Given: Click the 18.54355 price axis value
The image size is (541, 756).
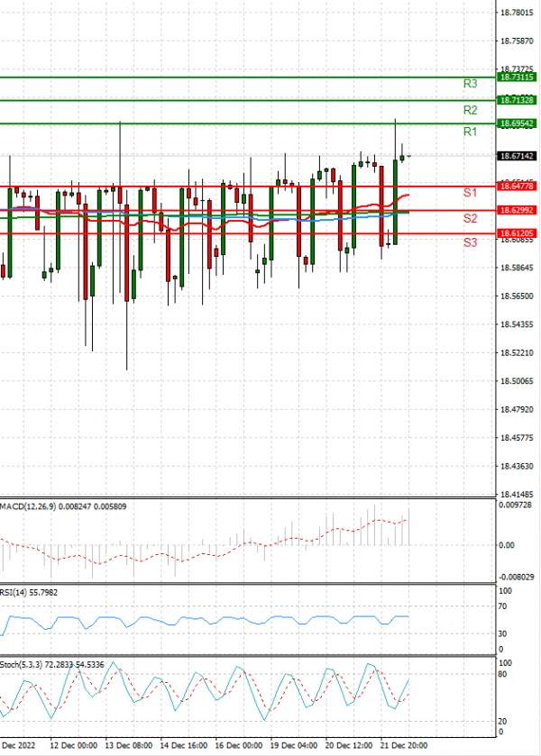Looking at the screenshot, I should coord(517,324).
